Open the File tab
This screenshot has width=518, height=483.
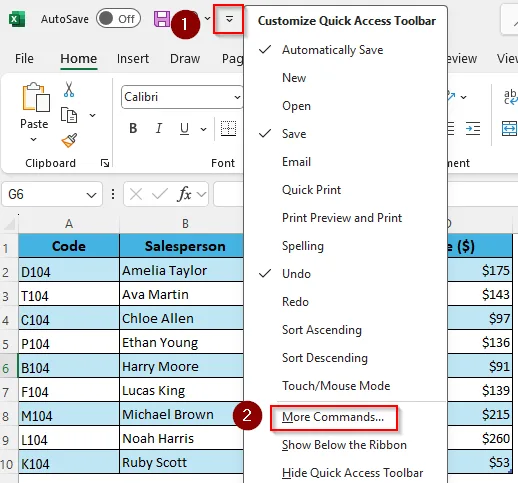24,59
